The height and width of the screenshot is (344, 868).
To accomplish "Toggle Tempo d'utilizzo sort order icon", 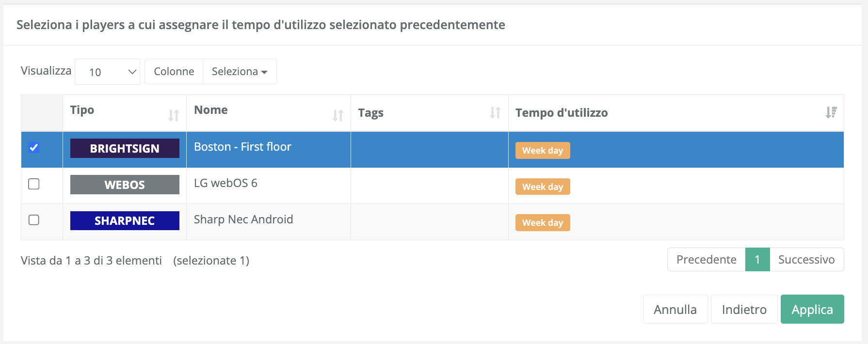I will point(831,113).
